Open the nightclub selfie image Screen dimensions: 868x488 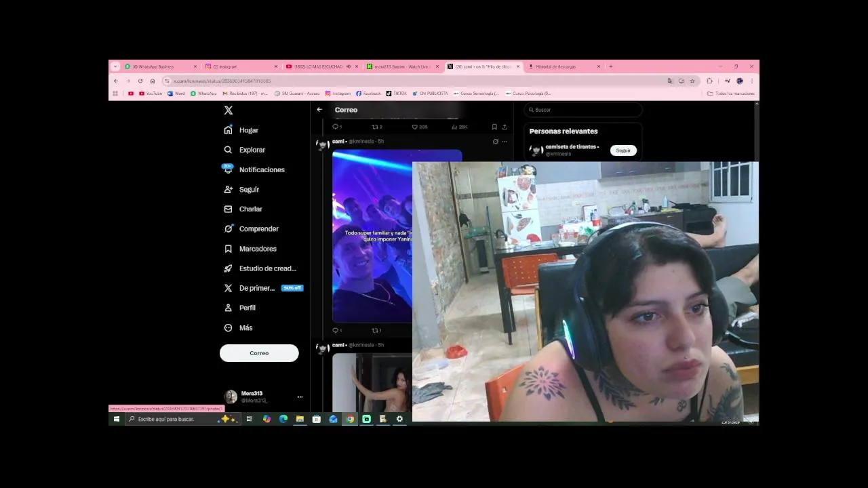pyautogui.click(x=372, y=236)
